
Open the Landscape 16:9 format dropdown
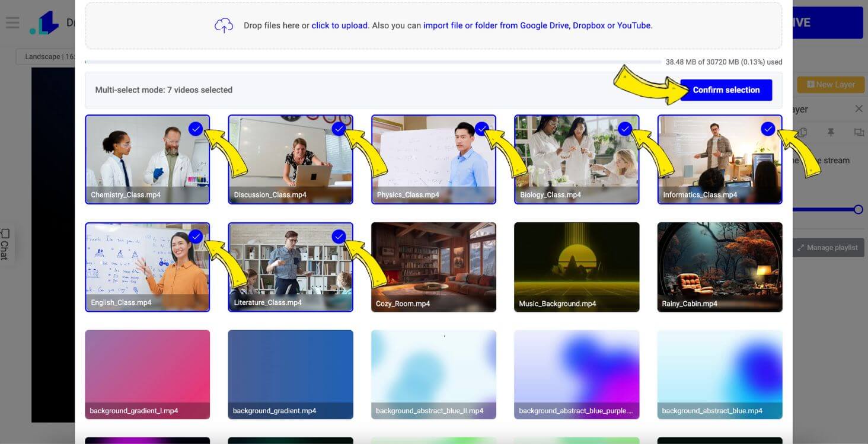point(46,57)
